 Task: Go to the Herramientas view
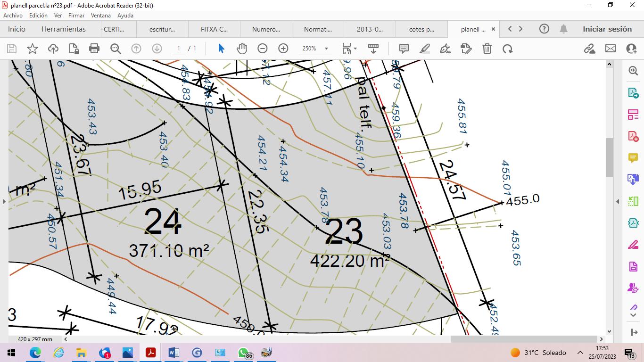tap(64, 29)
